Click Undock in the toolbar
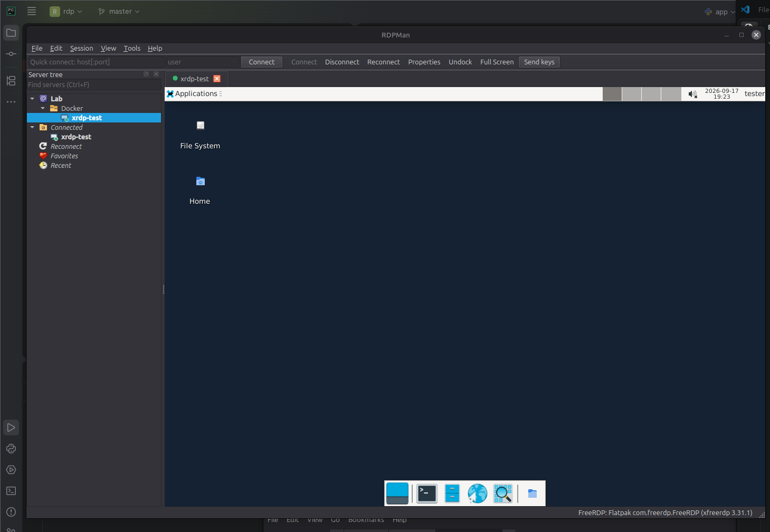The image size is (770, 532). click(x=460, y=62)
